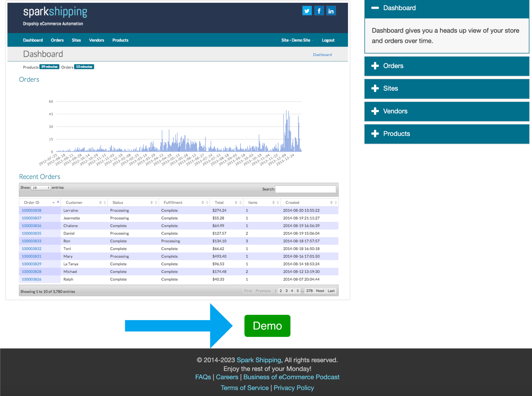The image size is (532, 396).
Task: Open order 100003838 link
Action: click(31, 211)
